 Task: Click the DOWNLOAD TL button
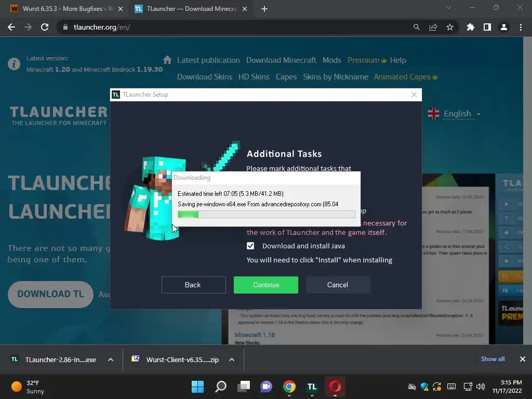50,294
